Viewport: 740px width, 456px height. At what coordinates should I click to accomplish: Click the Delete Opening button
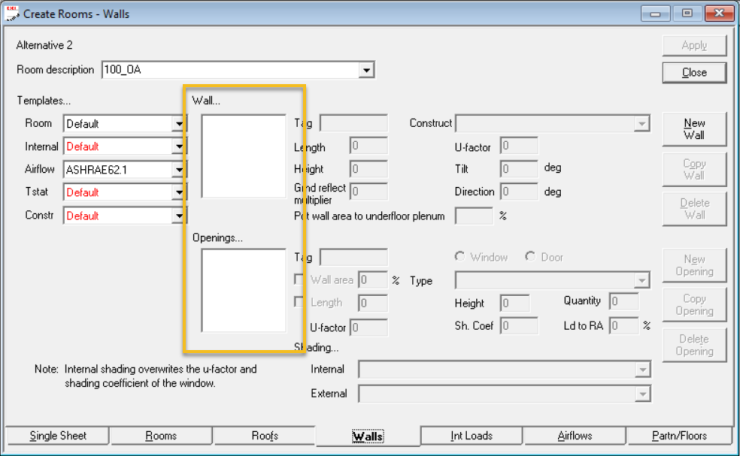(x=694, y=345)
